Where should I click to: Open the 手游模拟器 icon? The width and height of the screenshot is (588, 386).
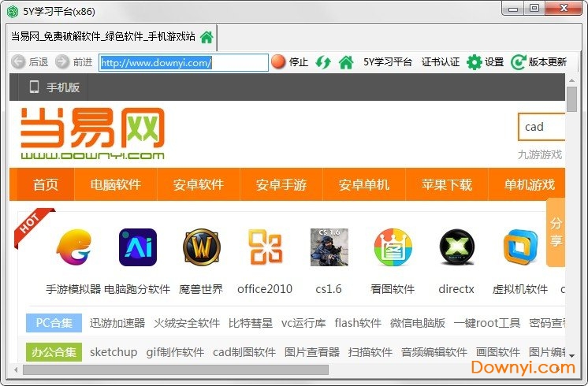[x=74, y=247]
